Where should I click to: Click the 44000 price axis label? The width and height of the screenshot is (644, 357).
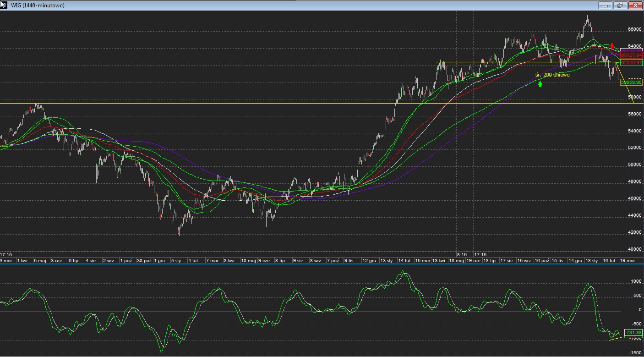click(x=634, y=215)
